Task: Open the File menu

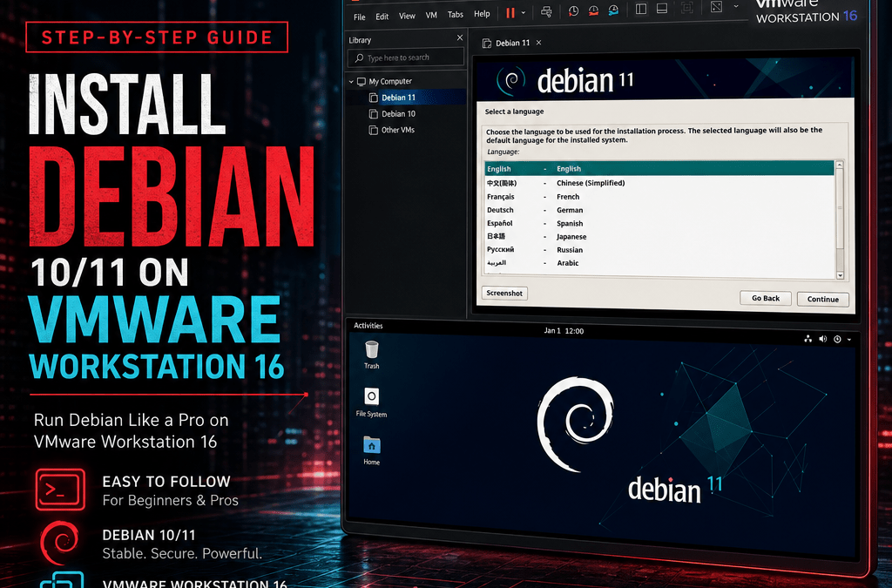Action: tap(360, 17)
